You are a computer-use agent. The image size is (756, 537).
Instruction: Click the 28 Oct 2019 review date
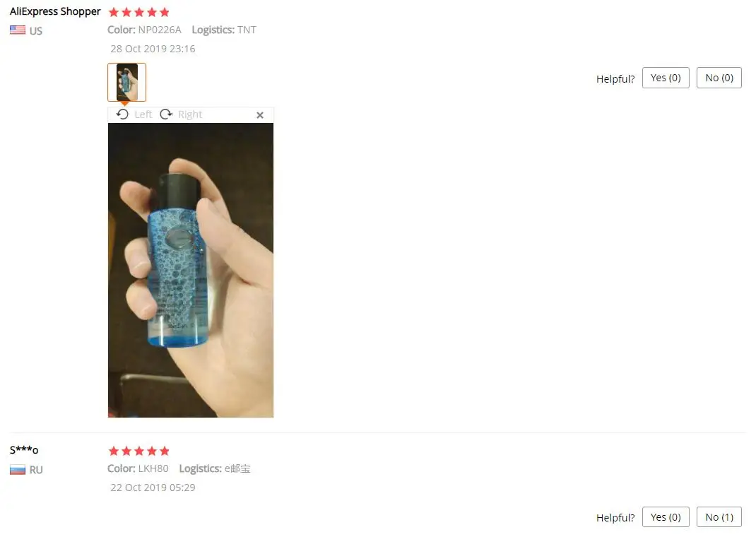click(x=153, y=49)
